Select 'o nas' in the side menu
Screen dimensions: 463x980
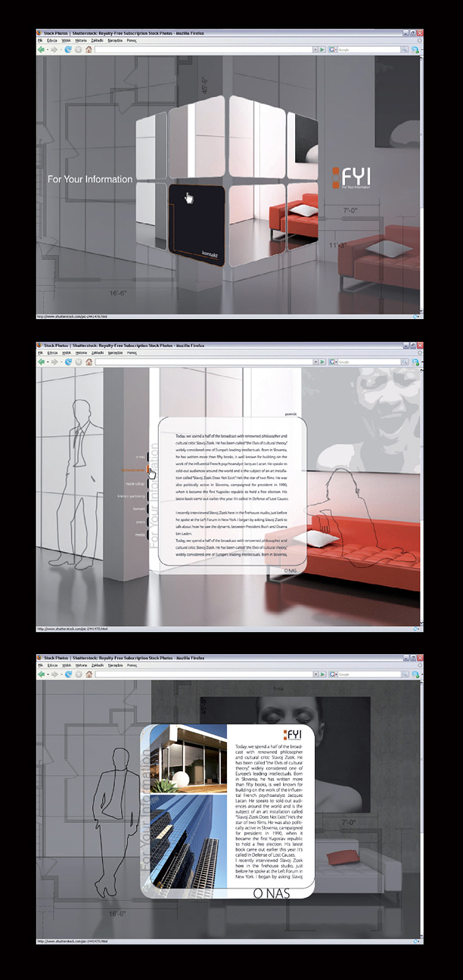(x=140, y=457)
